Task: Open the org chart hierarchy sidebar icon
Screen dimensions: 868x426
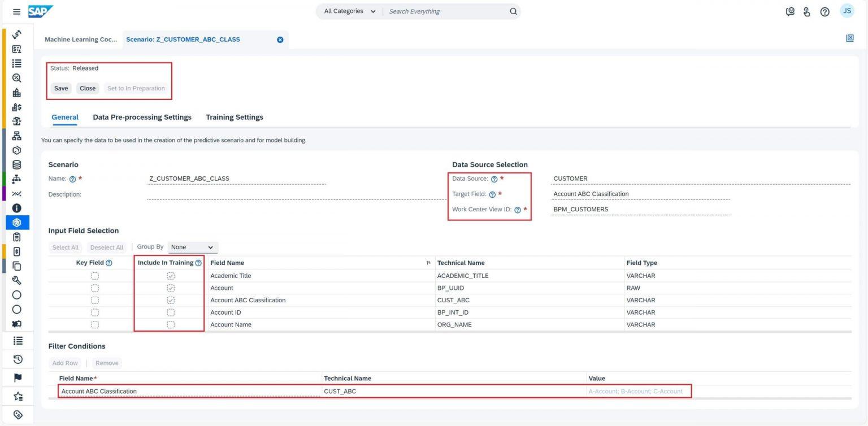Action: tap(16, 136)
